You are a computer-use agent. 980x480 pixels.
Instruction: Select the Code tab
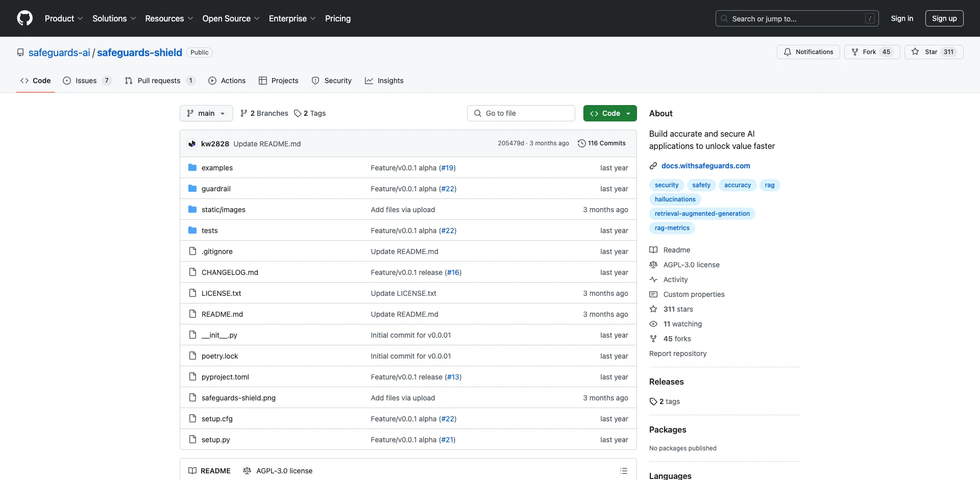(36, 81)
